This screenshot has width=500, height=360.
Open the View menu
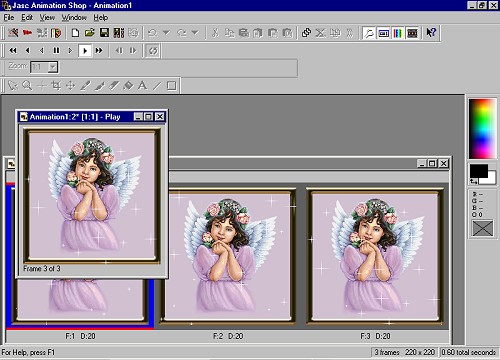pyautogui.click(x=47, y=17)
